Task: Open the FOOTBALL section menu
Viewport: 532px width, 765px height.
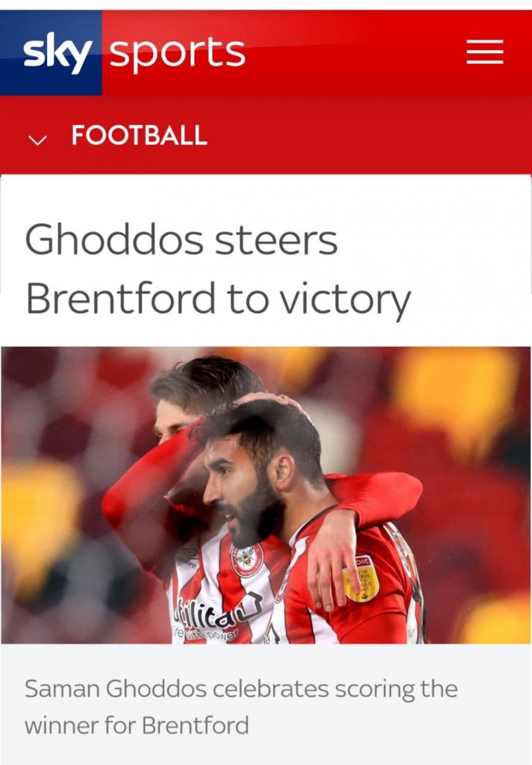Action: coord(140,135)
